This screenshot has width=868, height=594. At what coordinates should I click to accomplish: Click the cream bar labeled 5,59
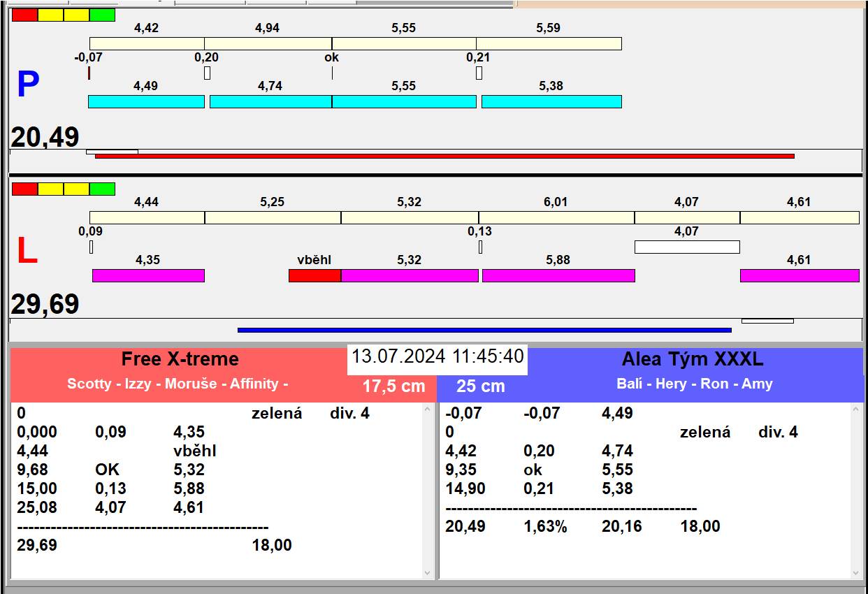[x=549, y=43]
